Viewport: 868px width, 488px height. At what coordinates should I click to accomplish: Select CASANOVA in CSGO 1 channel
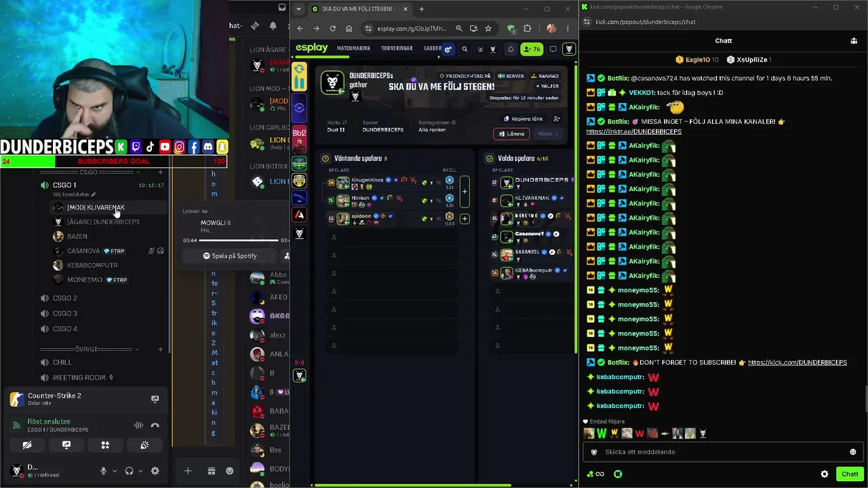[83, 251]
